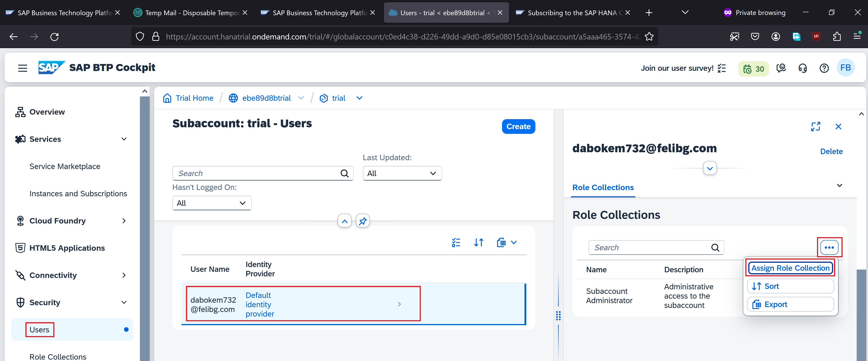Click the users table sort icon

[478, 242]
